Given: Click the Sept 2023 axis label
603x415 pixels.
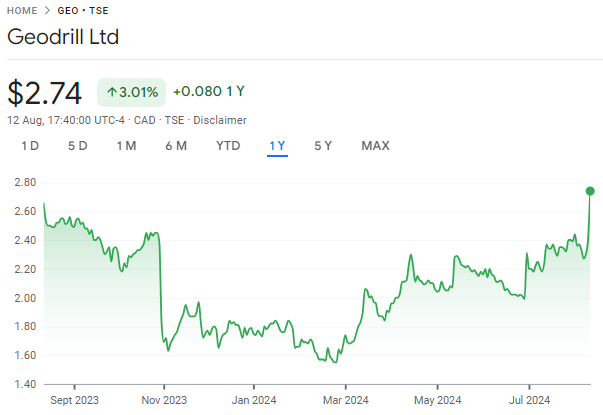Looking at the screenshot, I should pos(74,400).
